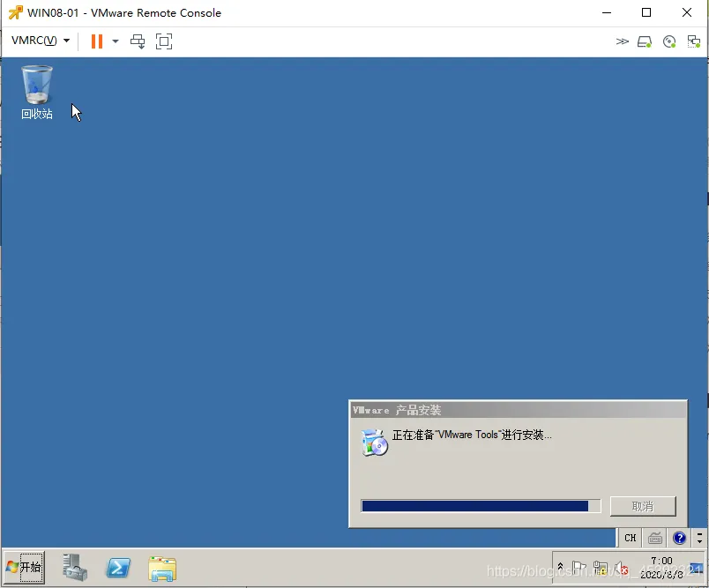The height and width of the screenshot is (588, 709).
Task: Enter full screen mode
Action: 164,41
